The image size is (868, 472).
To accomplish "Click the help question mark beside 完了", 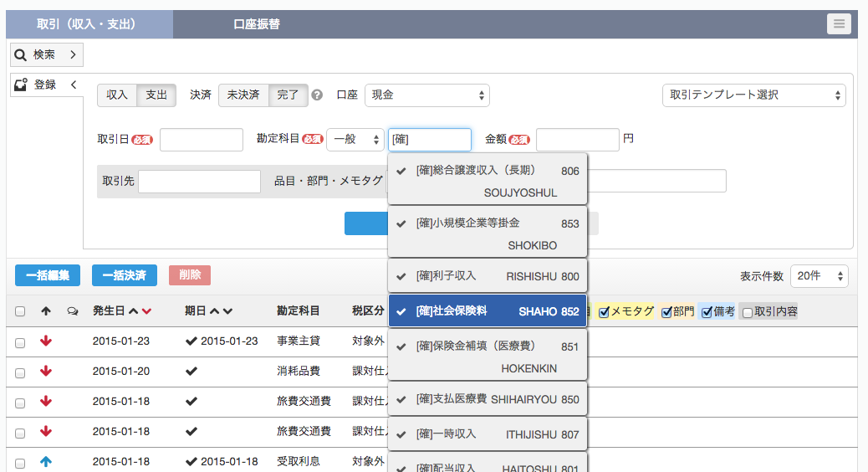I will [317, 95].
